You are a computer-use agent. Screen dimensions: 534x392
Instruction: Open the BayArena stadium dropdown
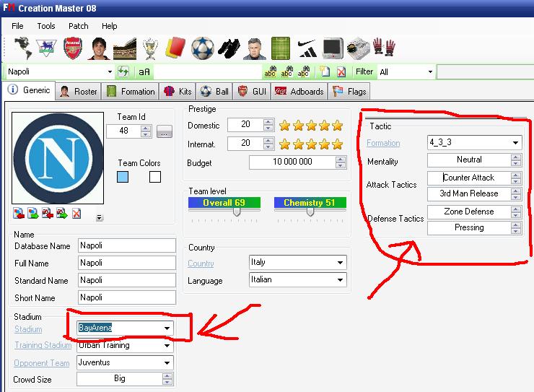click(167, 328)
